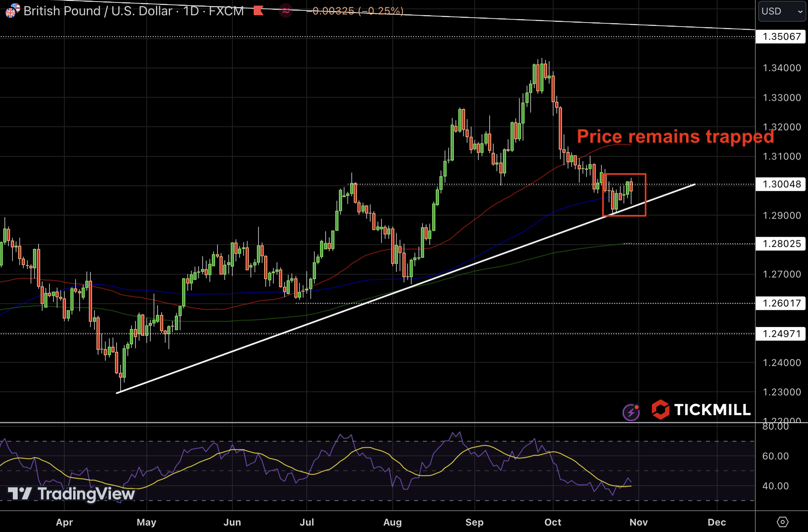Click the Apr label on time axis
Screen dimensions: 808x532
point(64,522)
